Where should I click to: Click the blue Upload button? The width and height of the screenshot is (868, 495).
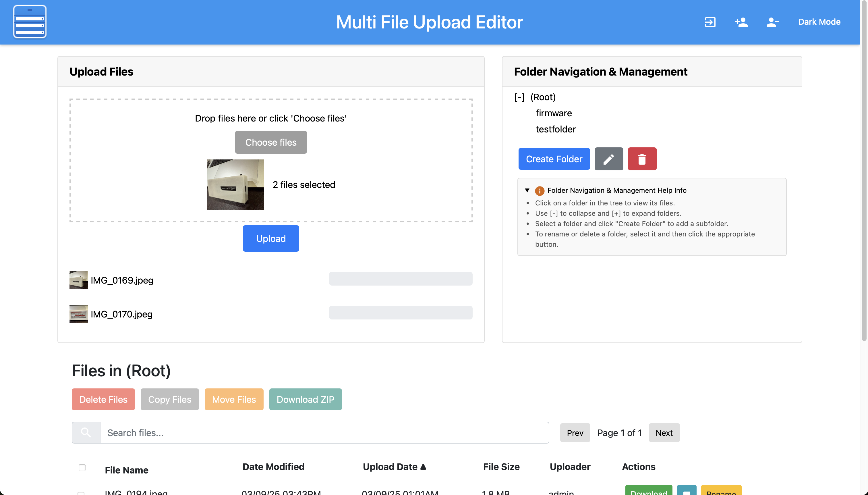point(271,238)
